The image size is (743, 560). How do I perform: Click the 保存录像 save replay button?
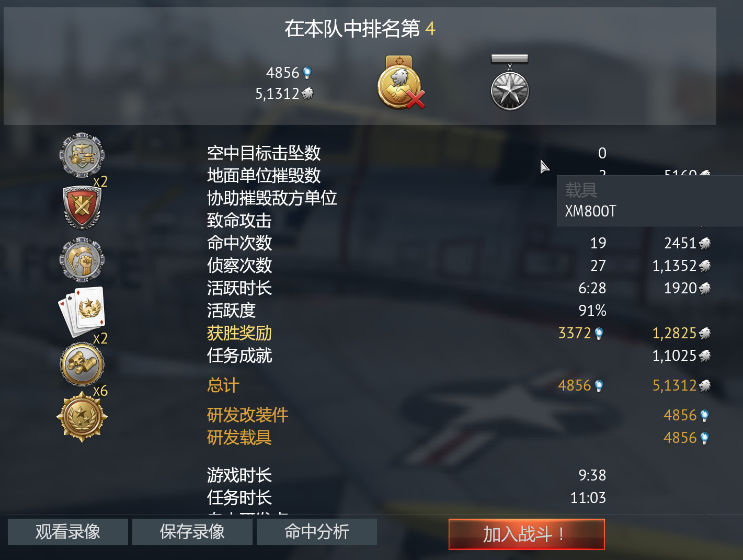pyautogui.click(x=192, y=532)
